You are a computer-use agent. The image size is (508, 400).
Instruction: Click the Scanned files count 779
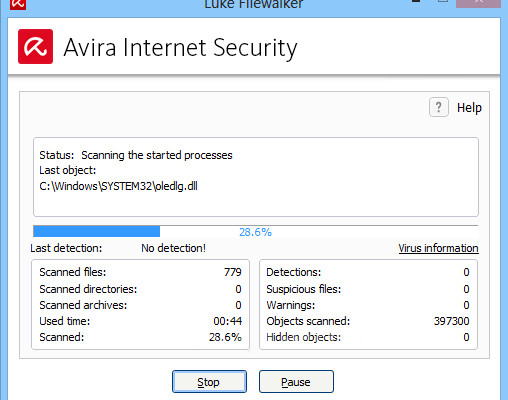[x=233, y=272]
